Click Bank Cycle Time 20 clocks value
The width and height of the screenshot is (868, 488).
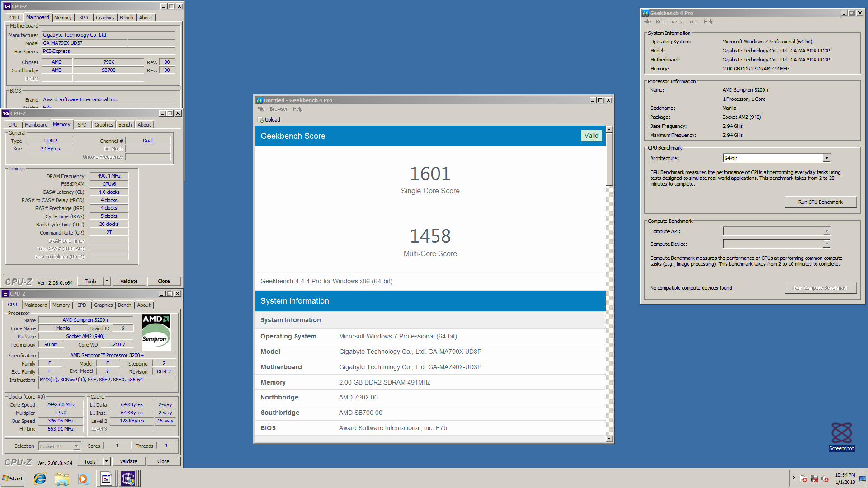click(x=109, y=224)
